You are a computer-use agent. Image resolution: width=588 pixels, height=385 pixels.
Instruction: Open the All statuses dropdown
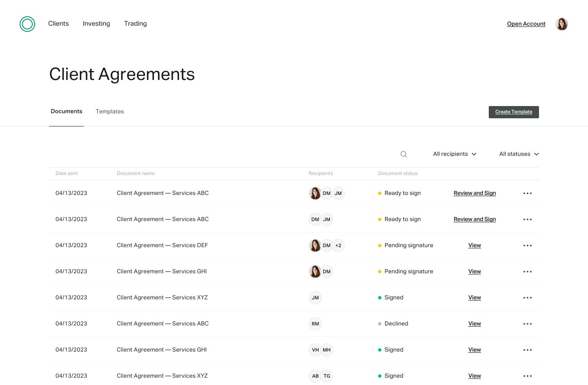click(519, 154)
